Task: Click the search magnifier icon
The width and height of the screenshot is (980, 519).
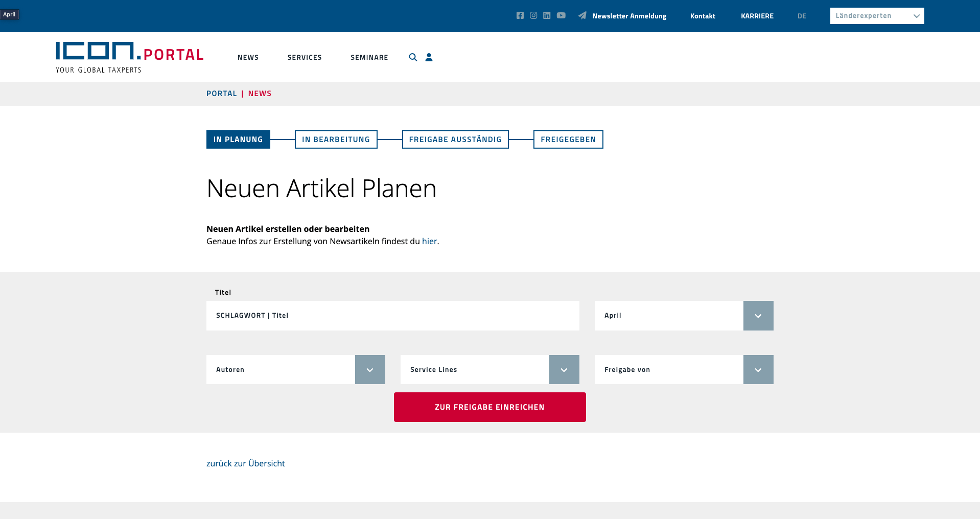Action: coord(413,57)
